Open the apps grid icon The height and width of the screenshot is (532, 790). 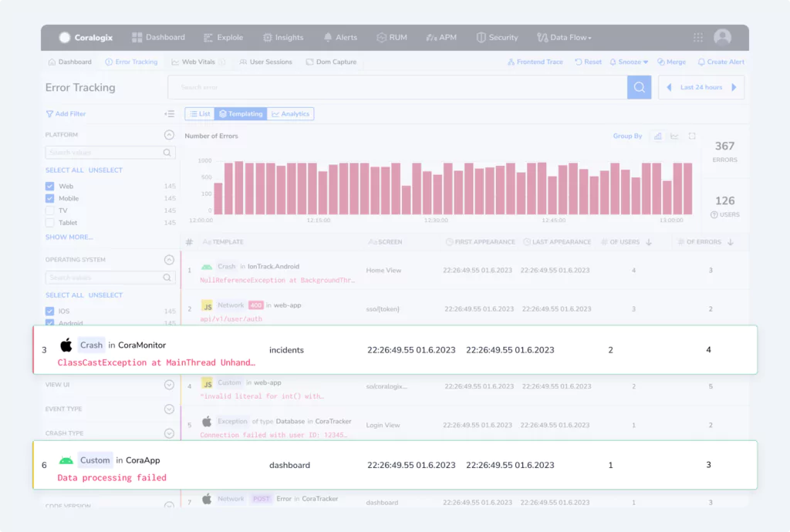[697, 37]
